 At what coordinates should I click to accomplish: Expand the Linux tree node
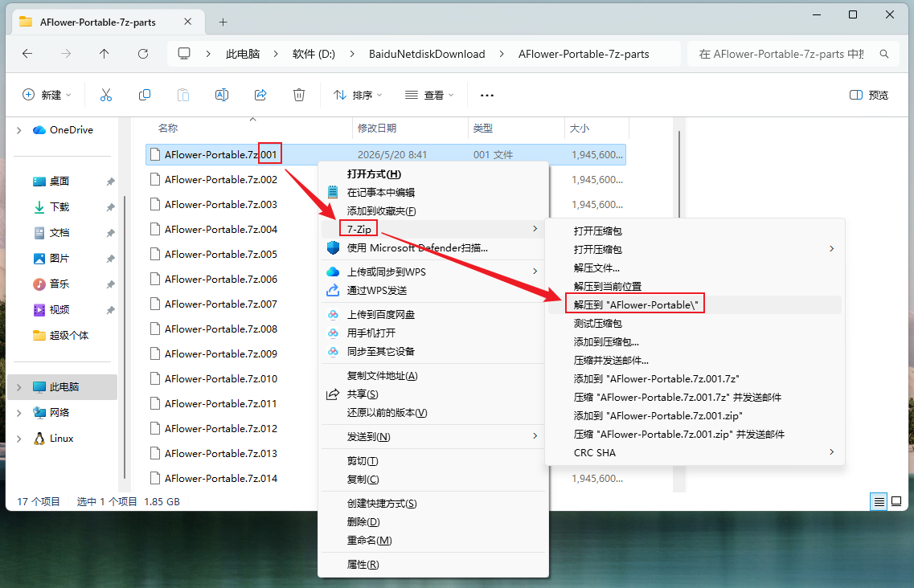(18, 439)
